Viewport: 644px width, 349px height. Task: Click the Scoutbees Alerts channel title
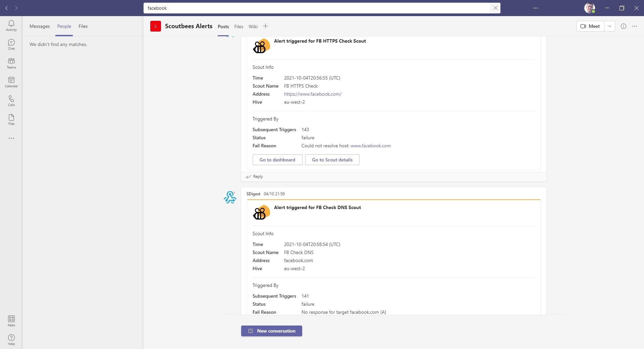tap(189, 26)
